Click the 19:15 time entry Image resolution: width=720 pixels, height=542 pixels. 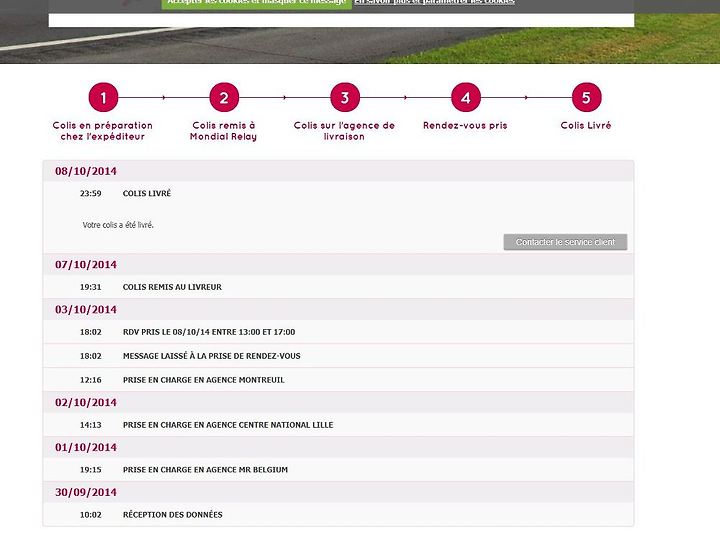[x=90, y=470]
